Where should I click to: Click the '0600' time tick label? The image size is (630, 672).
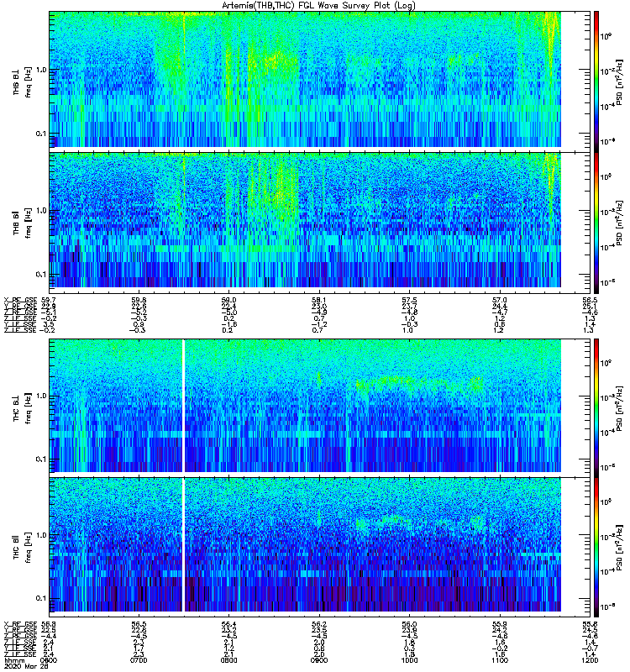tap(49, 660)
